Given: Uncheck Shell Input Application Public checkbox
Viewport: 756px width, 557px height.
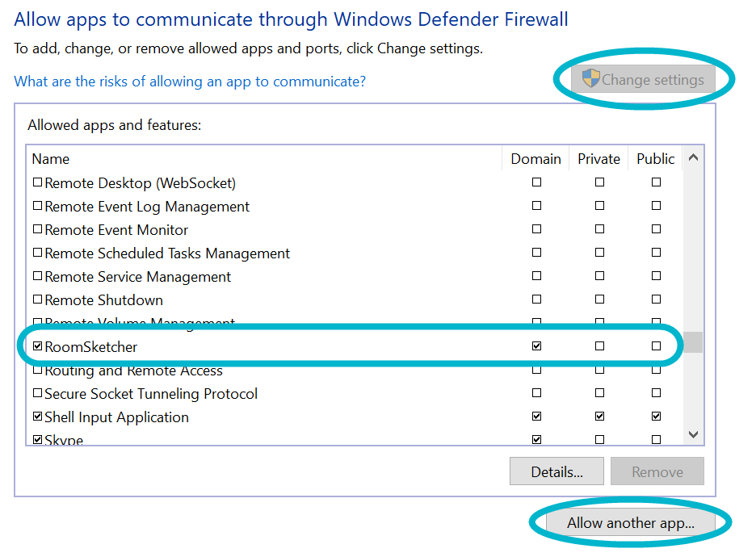Looking at the screenshot, I should (x=656, y=417).
